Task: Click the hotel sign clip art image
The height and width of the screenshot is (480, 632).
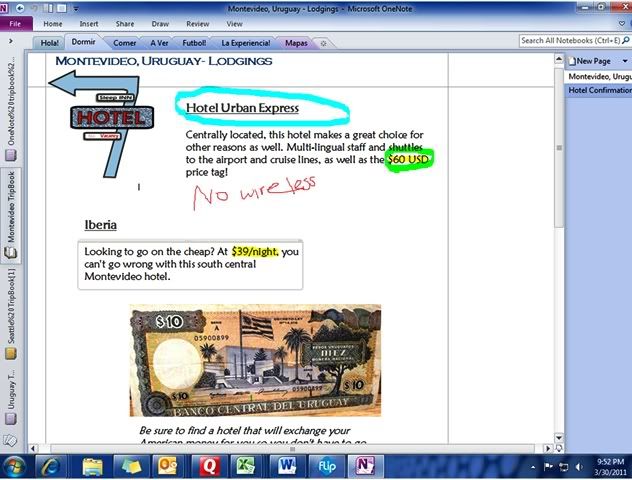Action: tap(102, 124)
